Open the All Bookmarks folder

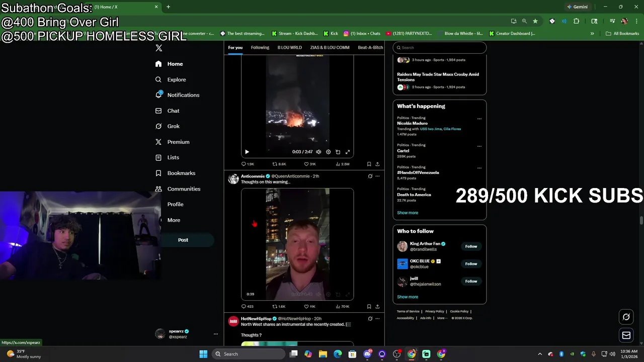(x=623, y=34)
